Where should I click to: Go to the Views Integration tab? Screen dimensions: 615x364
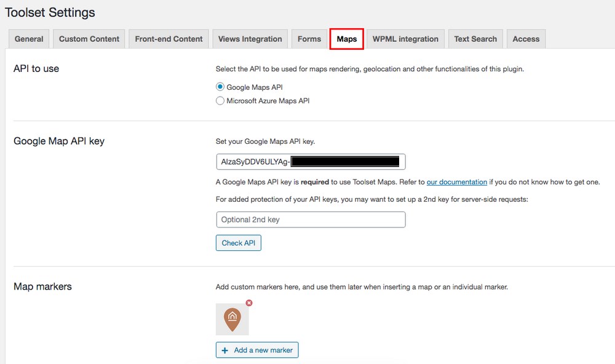[250, 39]
